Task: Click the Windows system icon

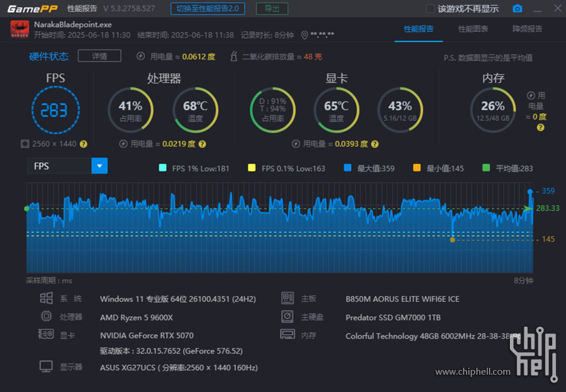Action: tap(46, 298)
